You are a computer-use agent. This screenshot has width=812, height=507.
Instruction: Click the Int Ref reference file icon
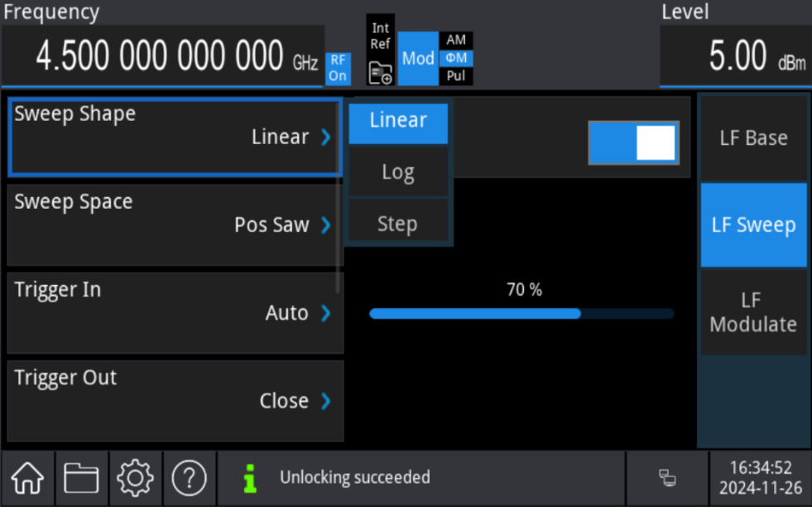click(380, 73)
